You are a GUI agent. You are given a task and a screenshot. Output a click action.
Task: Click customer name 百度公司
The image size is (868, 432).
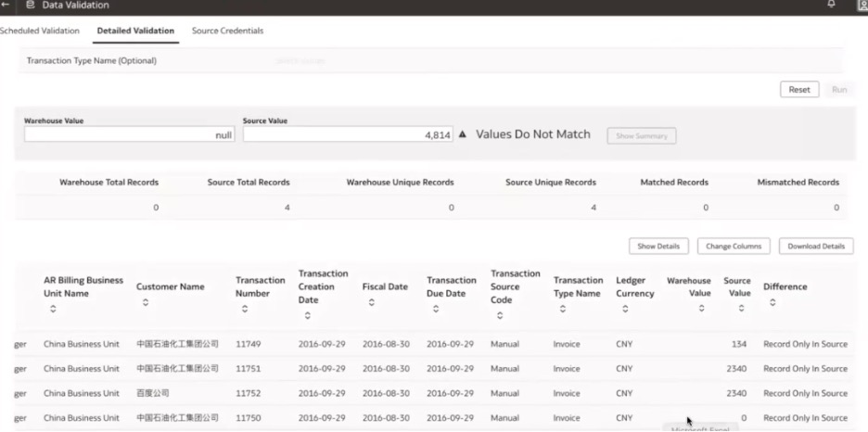(x=153, y=393)
